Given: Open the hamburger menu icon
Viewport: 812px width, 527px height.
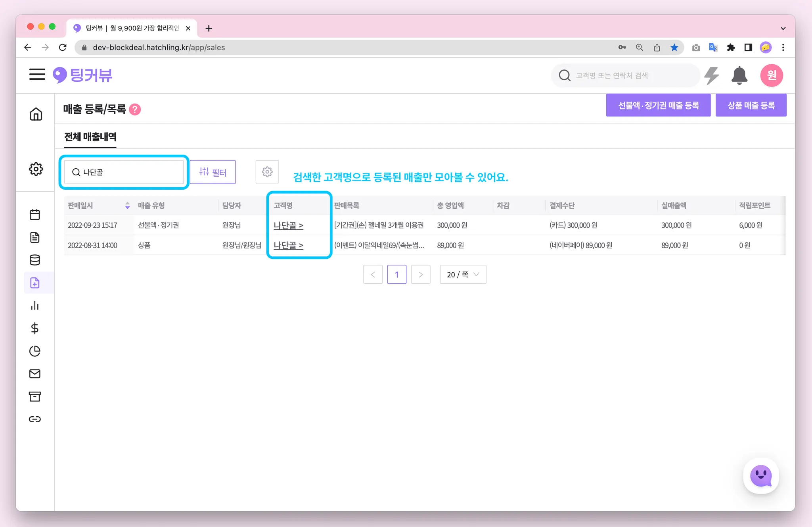Looking at the screenshot, I should coord(37,74).
